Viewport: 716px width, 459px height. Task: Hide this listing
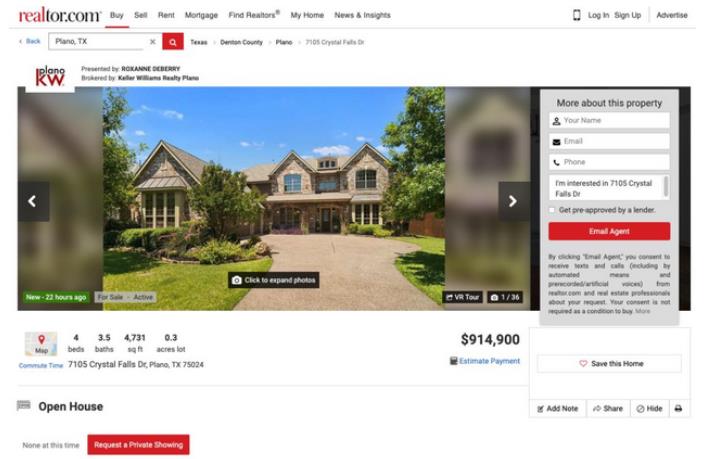(650, 408)
